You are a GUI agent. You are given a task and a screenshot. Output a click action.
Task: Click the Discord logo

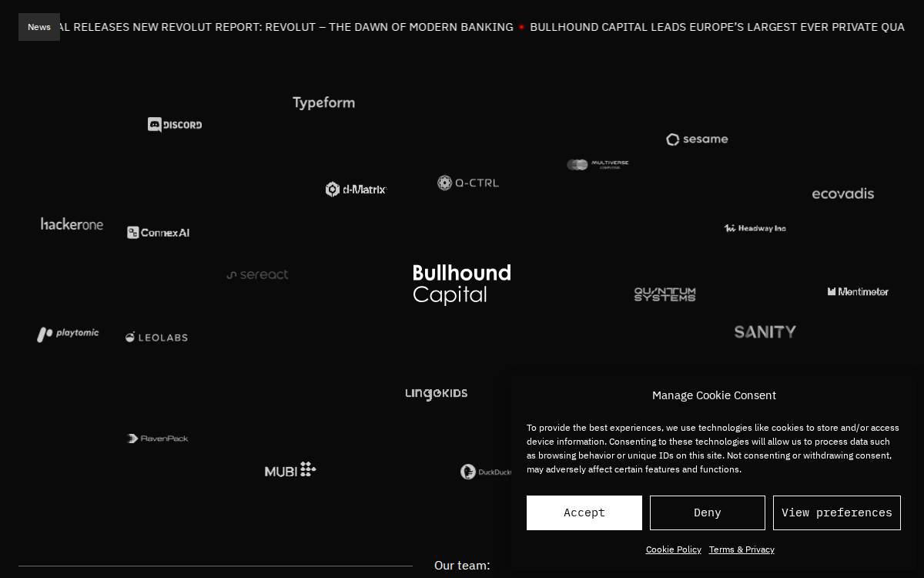click(175, 124)
